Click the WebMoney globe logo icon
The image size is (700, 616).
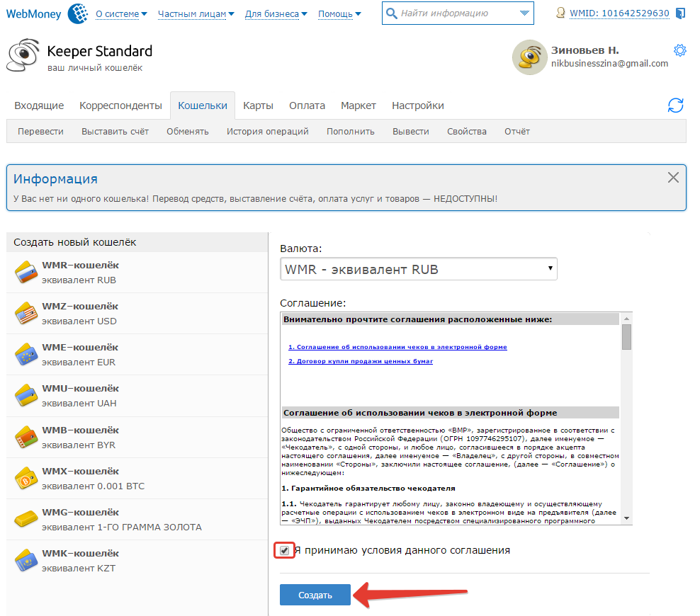click(x=78, y=13)
